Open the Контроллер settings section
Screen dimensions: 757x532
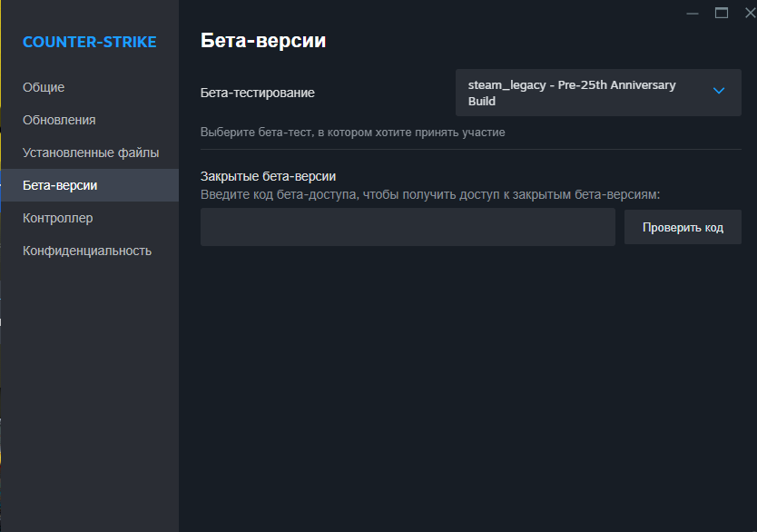90,218
